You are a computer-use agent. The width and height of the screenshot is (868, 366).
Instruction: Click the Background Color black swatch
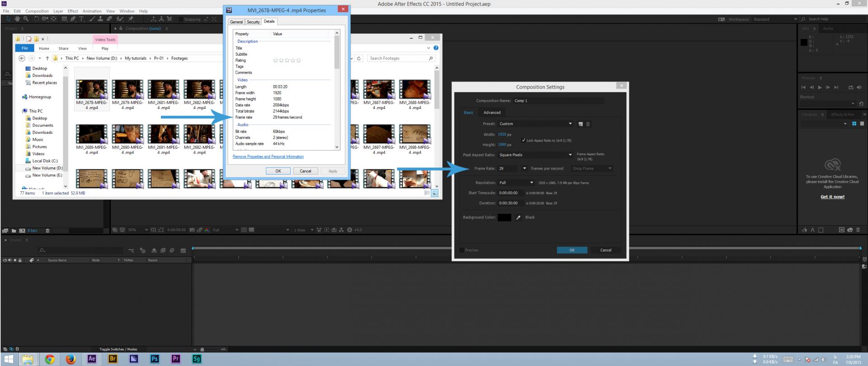504,218
